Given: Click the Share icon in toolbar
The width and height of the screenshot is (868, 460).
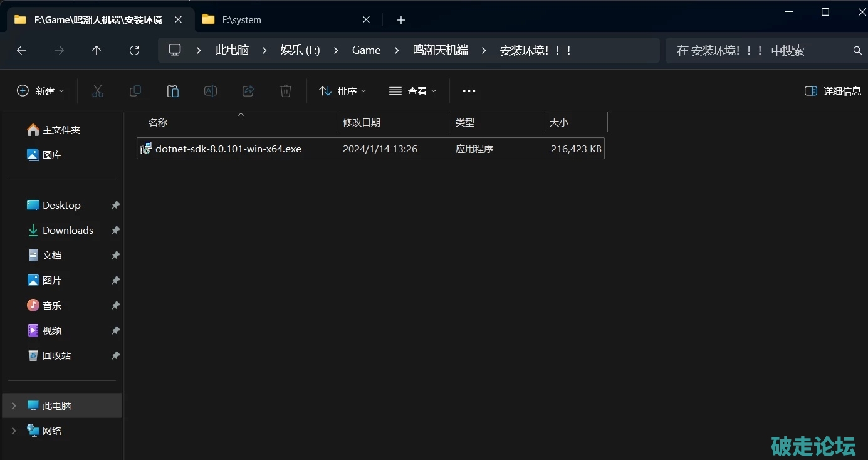Looking at the screenshot, I should [x=248, y=91].
